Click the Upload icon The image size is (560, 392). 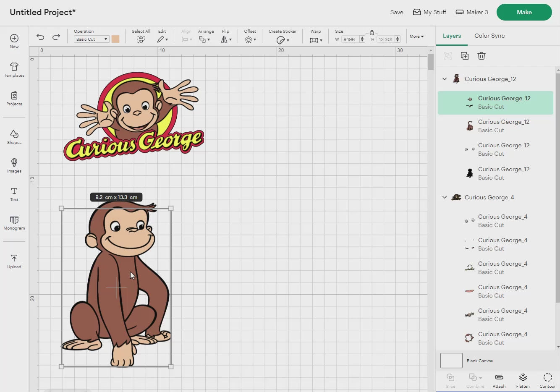pyautogui.click(x=14, y=258)
